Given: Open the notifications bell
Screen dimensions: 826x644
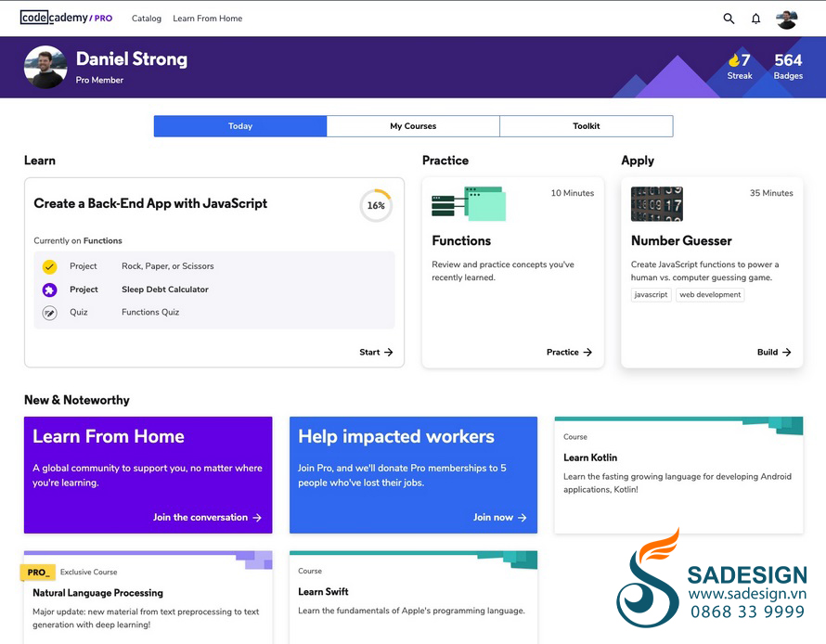Looking at the screenshot, I should coord(755,19).
